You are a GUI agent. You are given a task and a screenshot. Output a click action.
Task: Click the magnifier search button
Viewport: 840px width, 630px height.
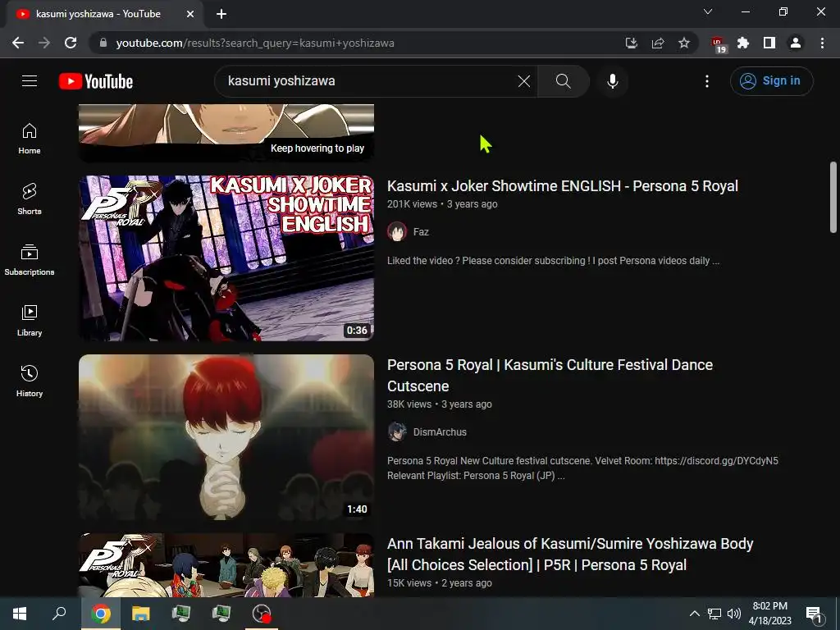click(x=563, y=81)
